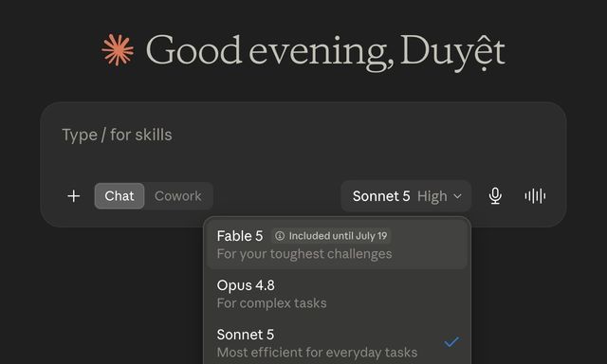607x364 pixels.
Task: Switch to Chat mode
Action: tap(120, 196)
